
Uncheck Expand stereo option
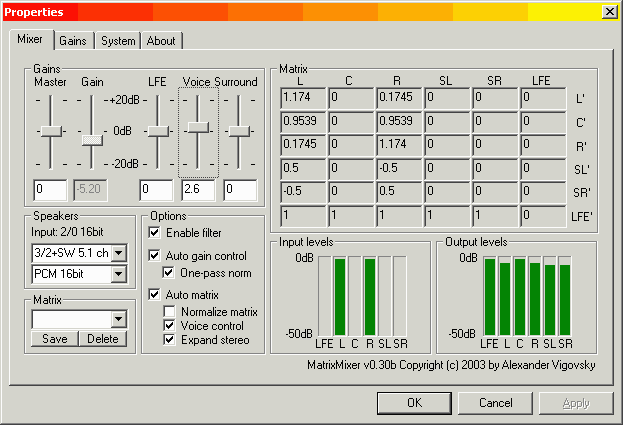(x=169, y=339)
